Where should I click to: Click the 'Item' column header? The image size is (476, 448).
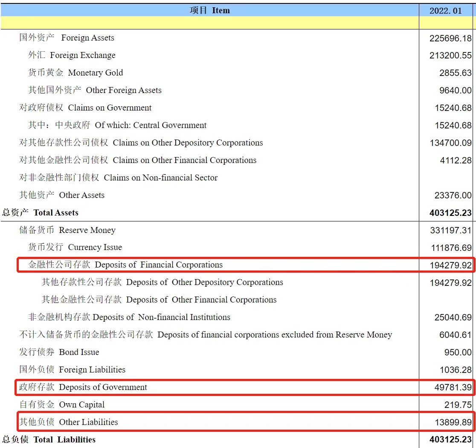pyautogui.click(x=210, y=10)
